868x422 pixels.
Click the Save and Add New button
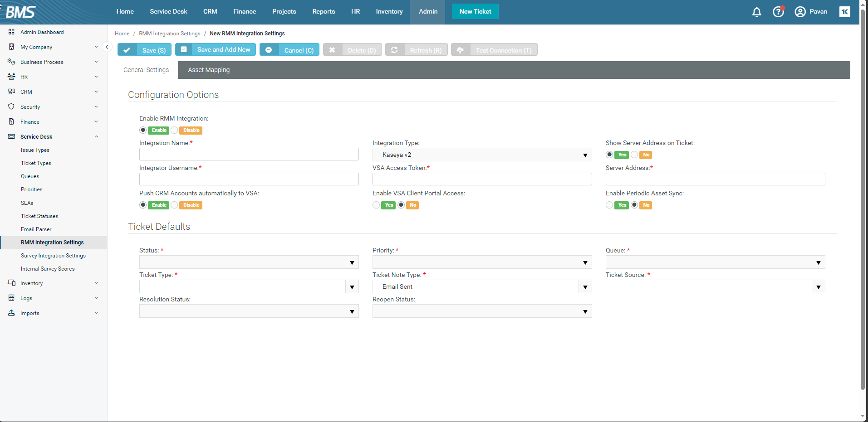point(216,50)
